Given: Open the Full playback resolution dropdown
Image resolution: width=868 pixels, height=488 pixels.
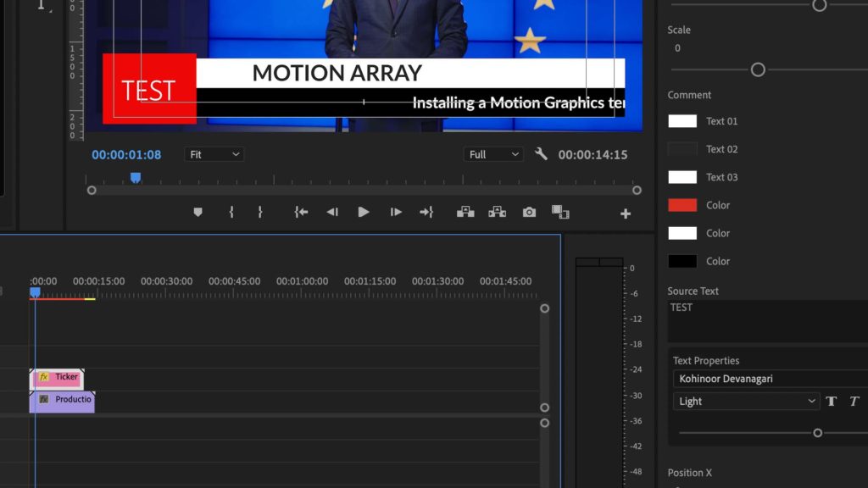Looking at the screenshot, I should point(493,154).
